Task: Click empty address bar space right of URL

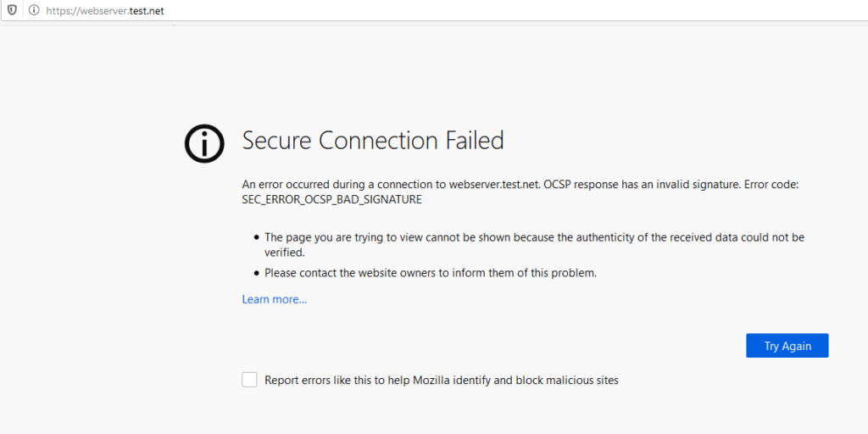Action: 509,10
